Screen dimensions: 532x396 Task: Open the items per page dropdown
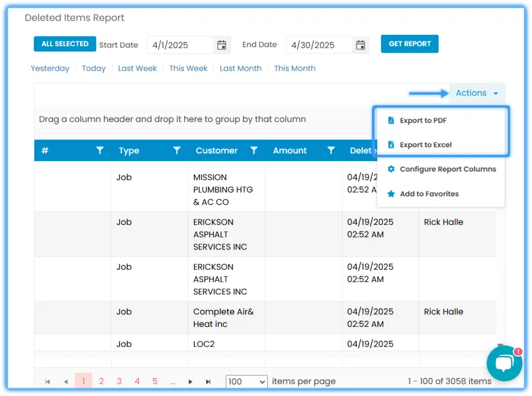(x=246, y=381)
